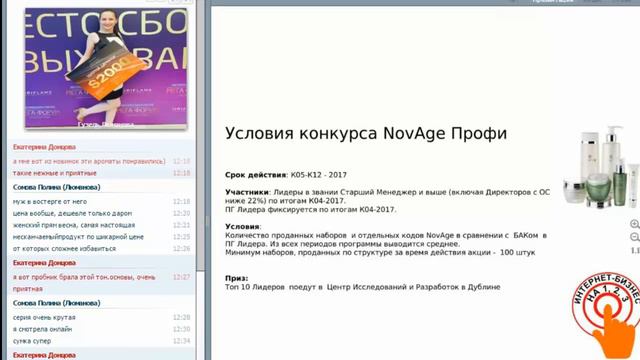Click the chat panel vertical scrollbar
Screen dimensions: 640x360
click(x=200, y=135)
